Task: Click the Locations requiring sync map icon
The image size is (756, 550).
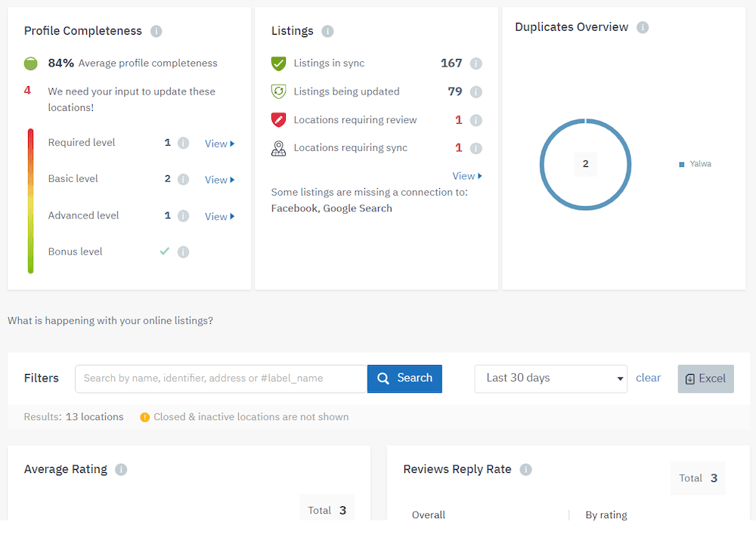Action: tap(278, 148)
